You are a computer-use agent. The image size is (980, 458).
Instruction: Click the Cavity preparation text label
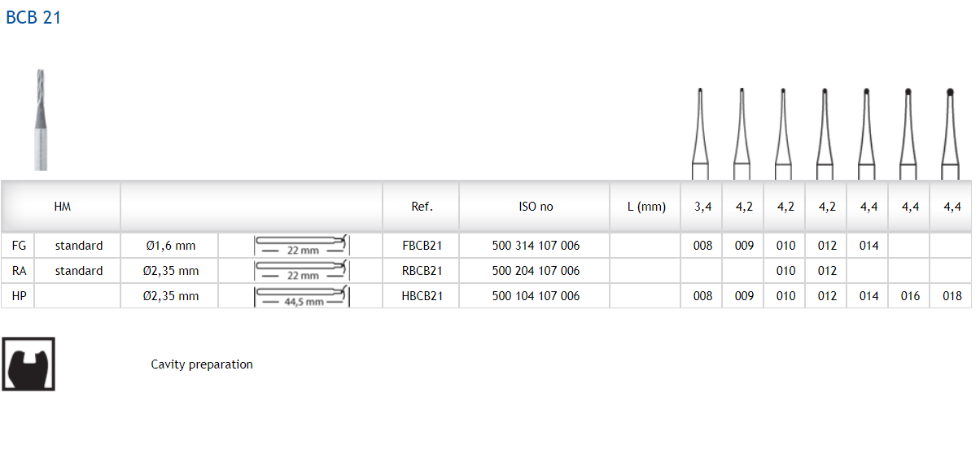[x=202, y=364]
